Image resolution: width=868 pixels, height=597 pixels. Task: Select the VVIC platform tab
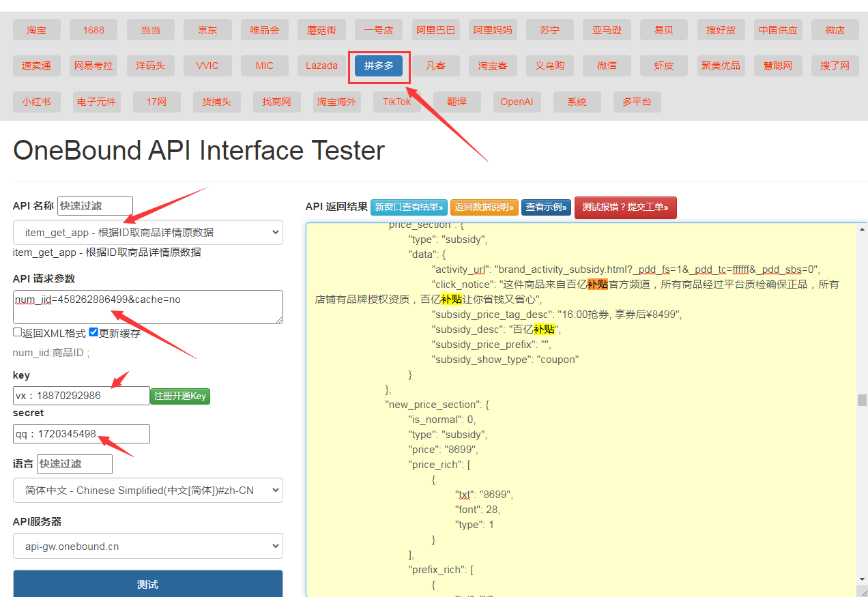click(x=207, y=65)
